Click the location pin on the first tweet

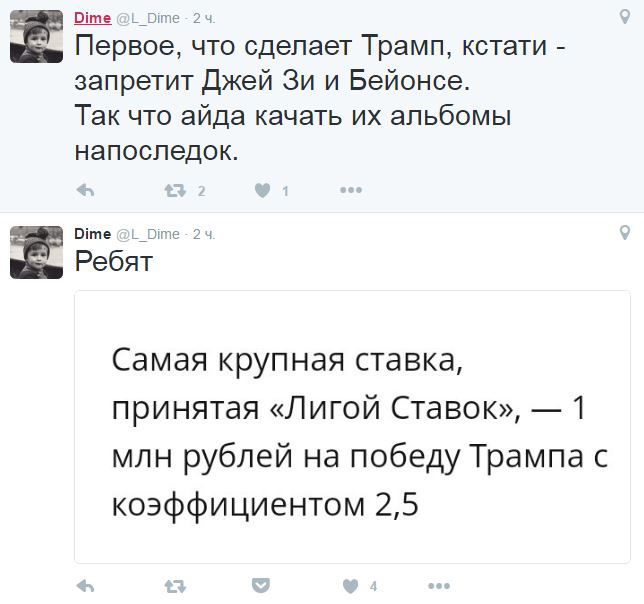pyautogui.click(x=625, y=17)
